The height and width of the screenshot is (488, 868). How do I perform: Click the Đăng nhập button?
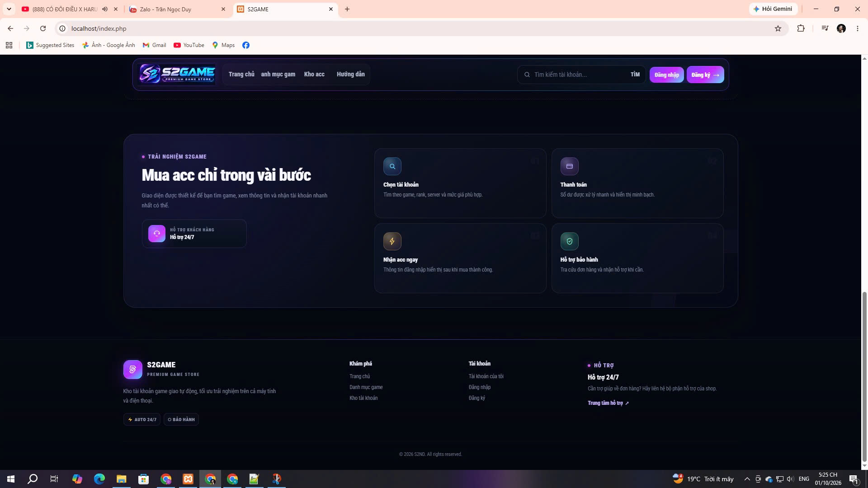point(667,75)
